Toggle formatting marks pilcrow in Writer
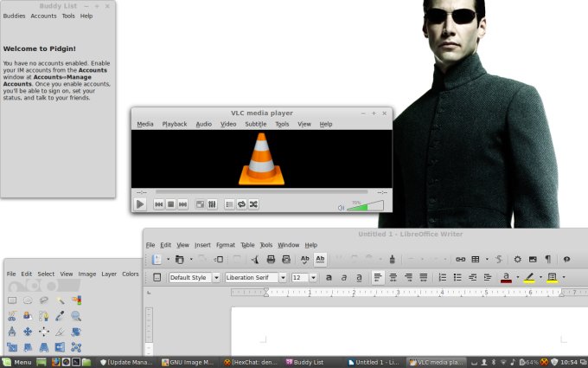 547,259
